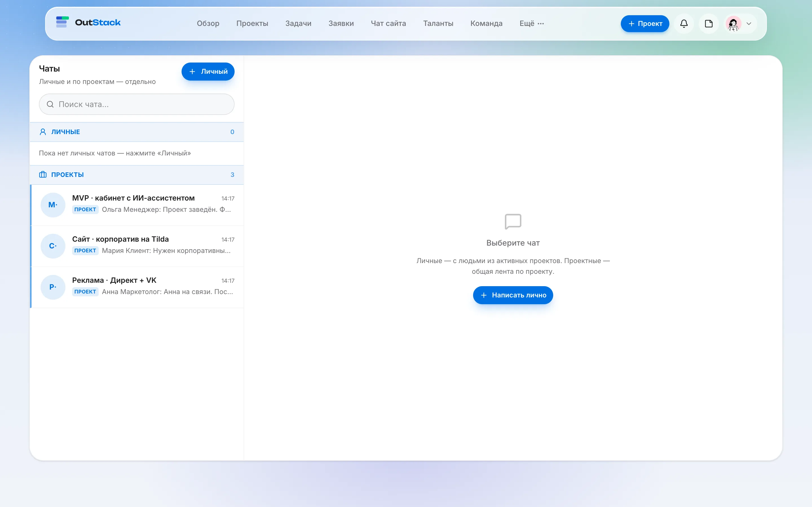Image resolution: width=812 pixels, height=507 pixels.
Task: Expand the user profile chevron
Action: [749, 23]
